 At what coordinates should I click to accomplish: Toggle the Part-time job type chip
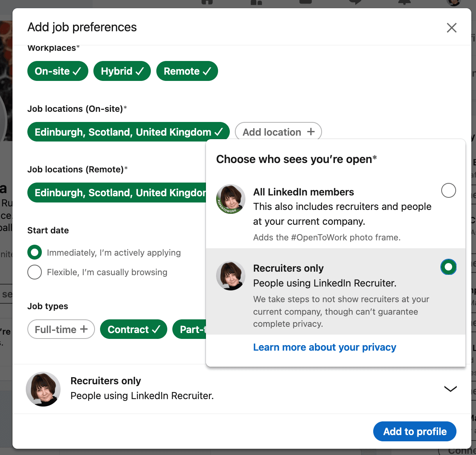point(190,330)
